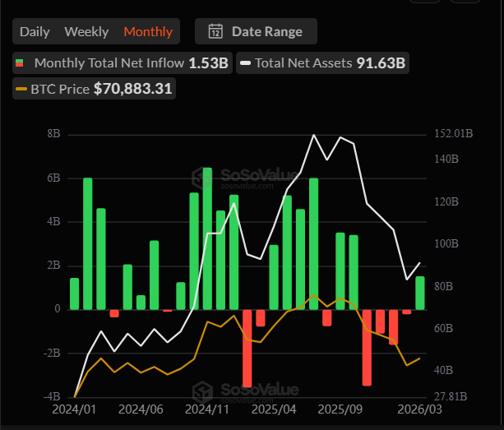Open the Date Range picker
This screenshot has width=504, height=430.
click(256, 31)
